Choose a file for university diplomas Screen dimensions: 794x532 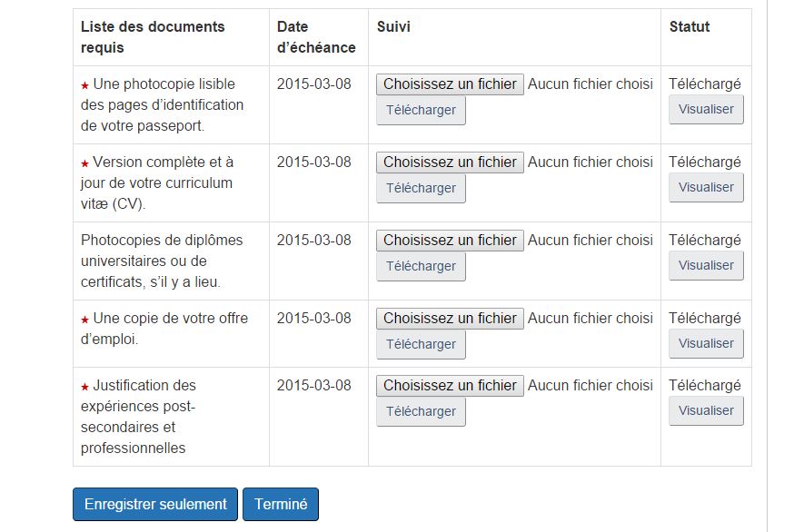click(x=450, y=241)
